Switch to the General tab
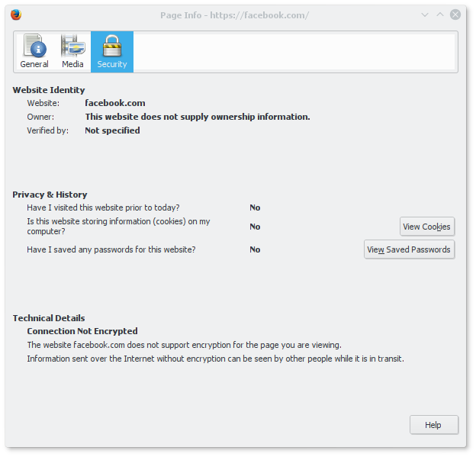The image size is (476, 457). (x=34, y=52)
